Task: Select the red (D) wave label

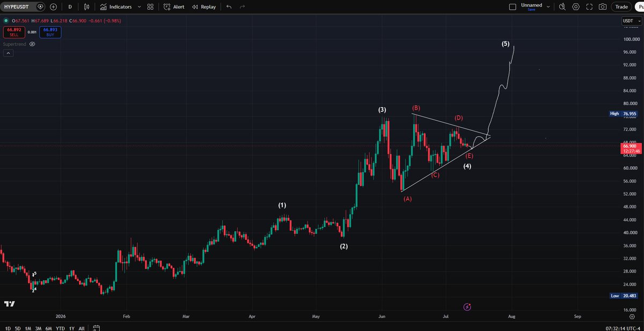Action: [459, 117]
